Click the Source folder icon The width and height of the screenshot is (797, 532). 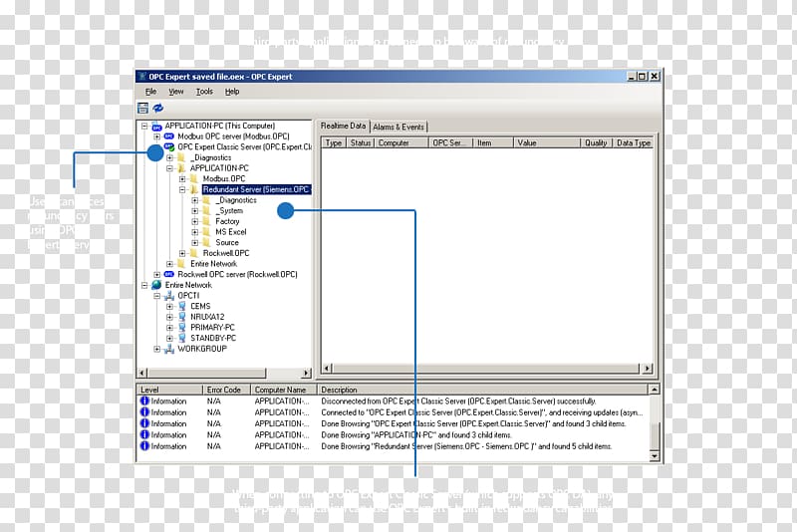pyautogui.click(x=206, y=242)
